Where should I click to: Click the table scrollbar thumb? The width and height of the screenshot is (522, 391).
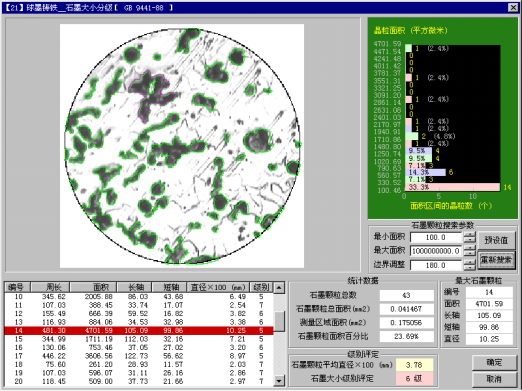[279, 321]
